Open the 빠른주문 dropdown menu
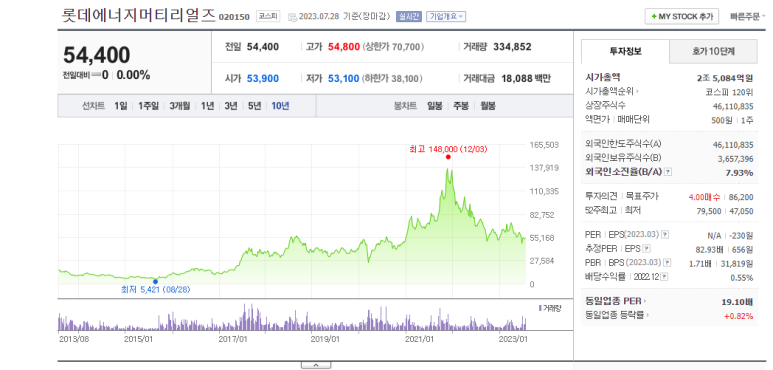Viewport: 773px width, 370px height. [748, 17]
